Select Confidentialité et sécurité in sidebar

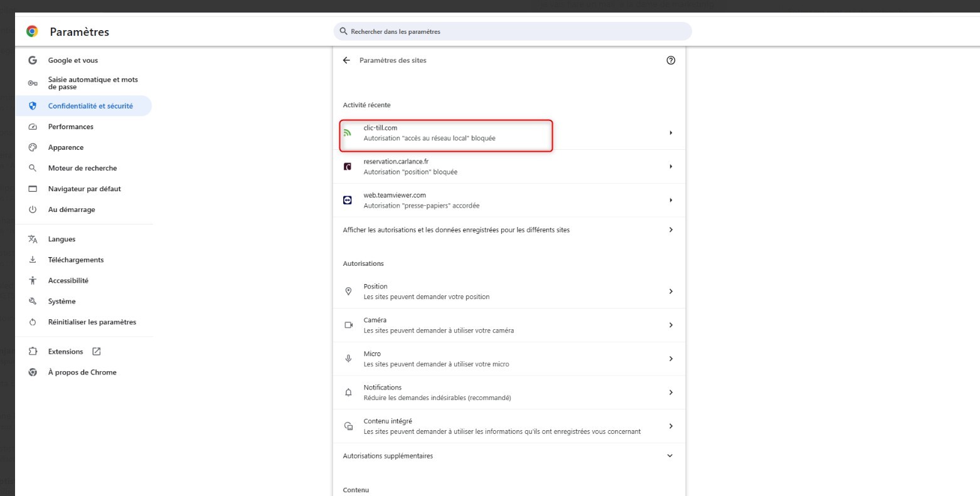click(x=90, y=107)
